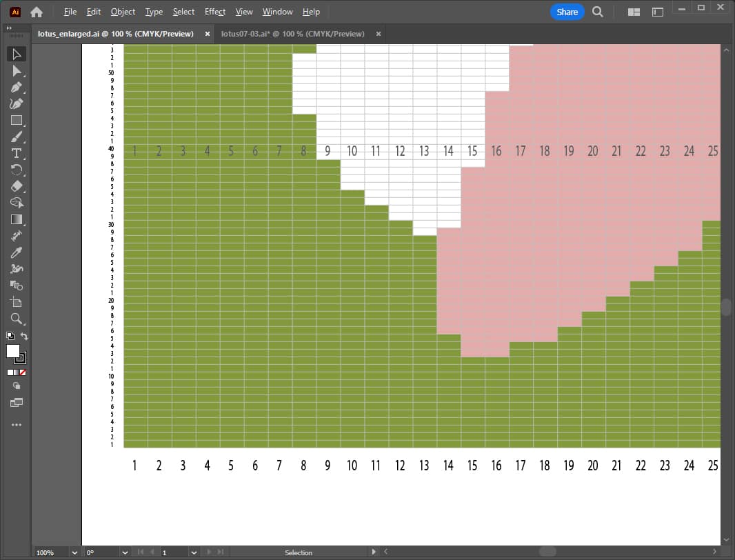This screenshot has width=735, height=560.
Task: Select the Direct Selection tool
Action: click(17, 71)
